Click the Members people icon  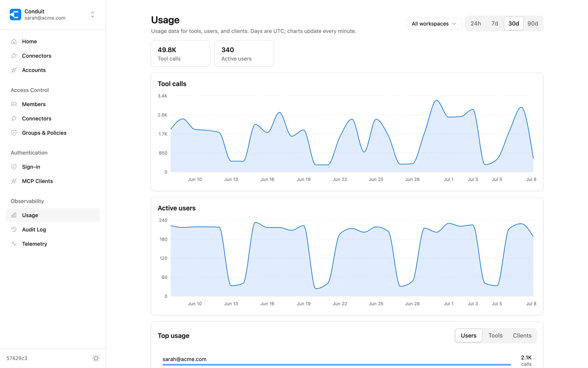click(14, 104)
